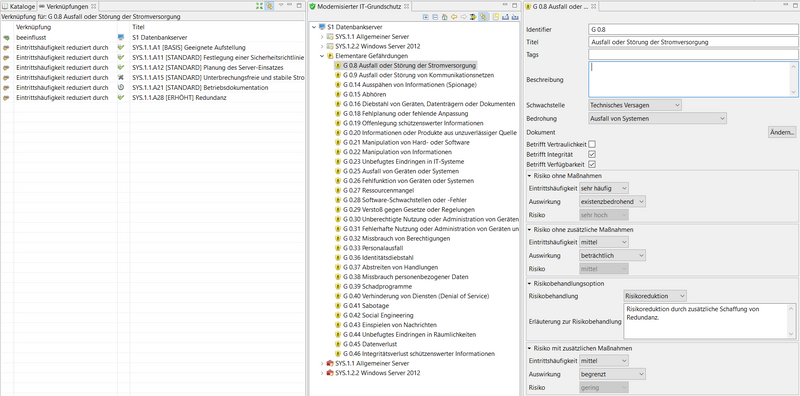Select G 0.36 Identitätsdiebstahl in tree
This screenshot has width=800, height=396.
tap(378, 258)
